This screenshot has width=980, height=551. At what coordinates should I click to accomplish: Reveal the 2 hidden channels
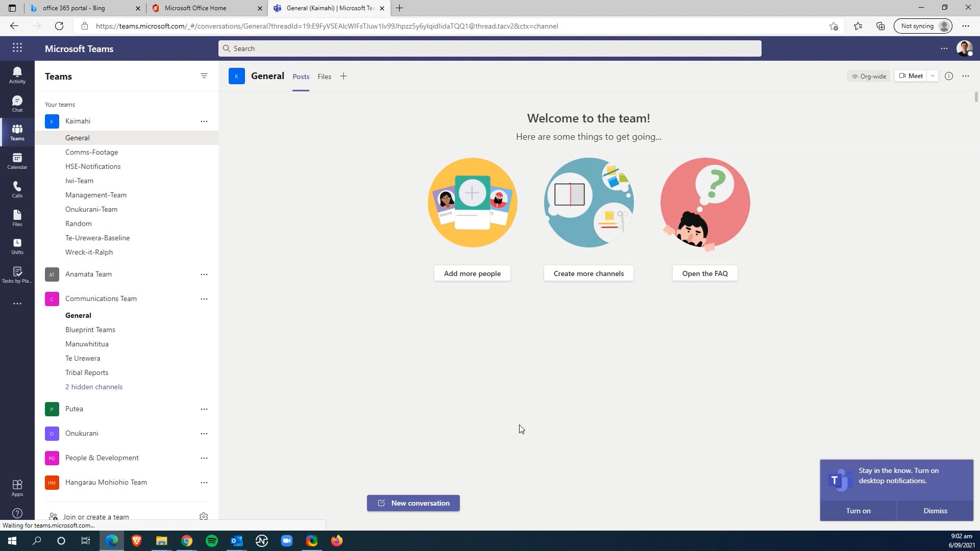point(94,387)
